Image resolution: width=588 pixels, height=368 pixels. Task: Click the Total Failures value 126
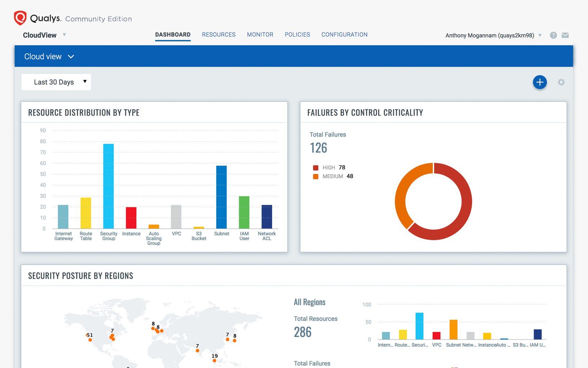click(318, 148)
